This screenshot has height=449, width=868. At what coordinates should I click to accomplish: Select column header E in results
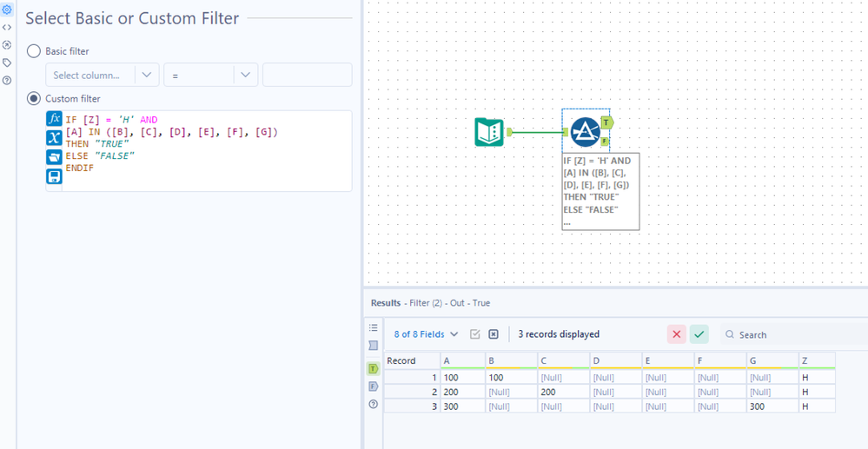[668, 361]
